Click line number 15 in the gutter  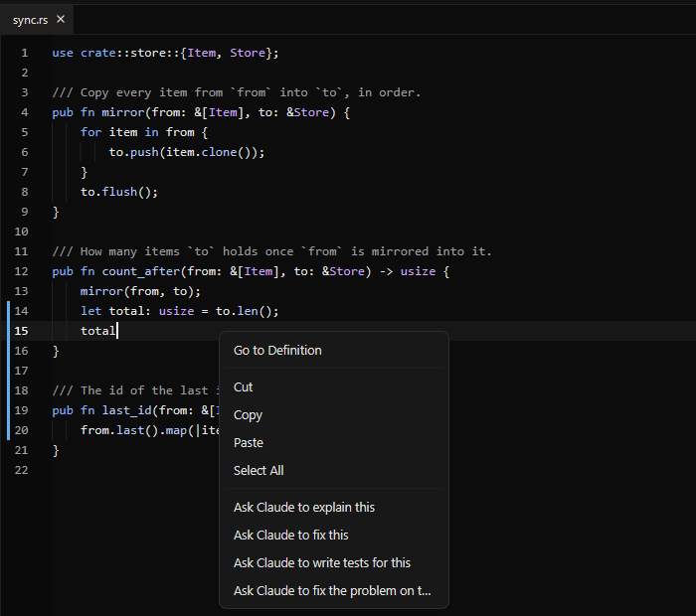[x=21, y=331]
